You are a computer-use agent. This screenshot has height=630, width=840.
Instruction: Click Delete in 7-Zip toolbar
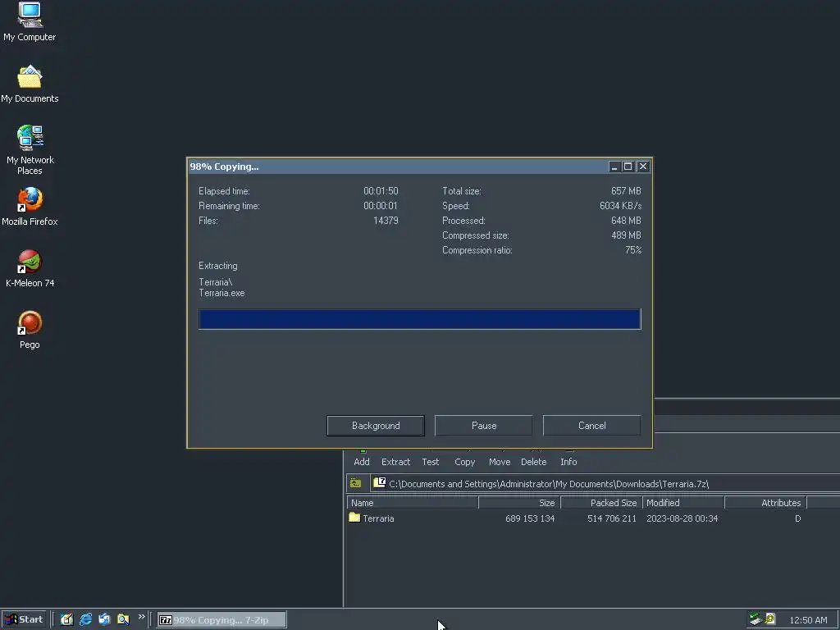[533, 461]
